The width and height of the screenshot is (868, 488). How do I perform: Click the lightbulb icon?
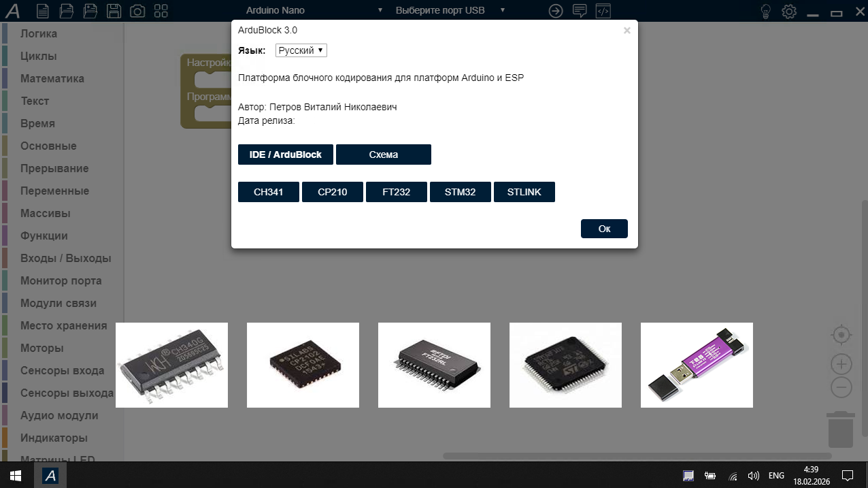(766, 11)
